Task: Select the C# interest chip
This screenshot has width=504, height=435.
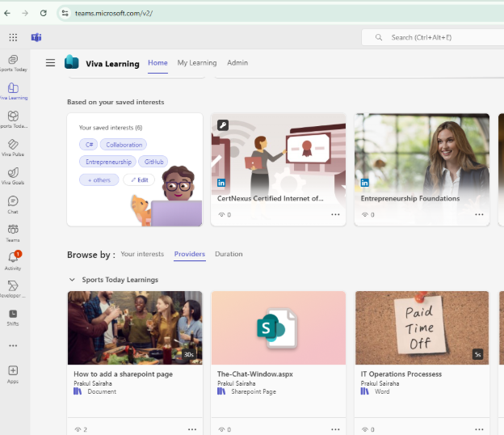Action: pyautogui.click(x=88, y=145)
